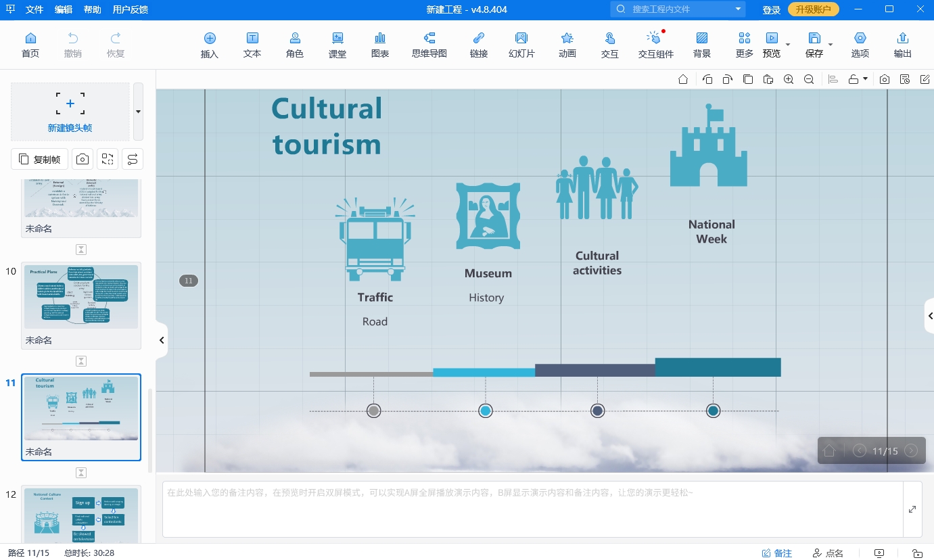This screenshot has height=560, width=934.
Task: Go to the previous frame in navigator
Action: (x=860, y=450)
